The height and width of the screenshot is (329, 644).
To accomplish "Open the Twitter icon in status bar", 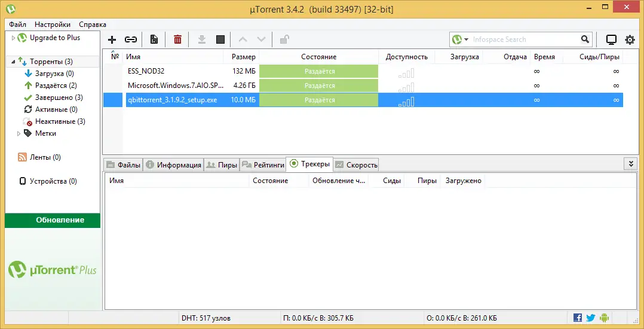I will click(x=591, y=318).
